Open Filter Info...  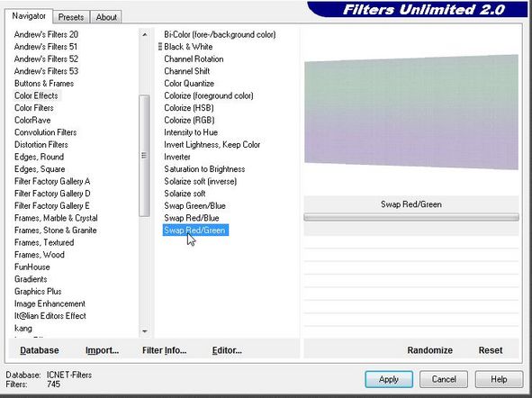coord(164,350)
